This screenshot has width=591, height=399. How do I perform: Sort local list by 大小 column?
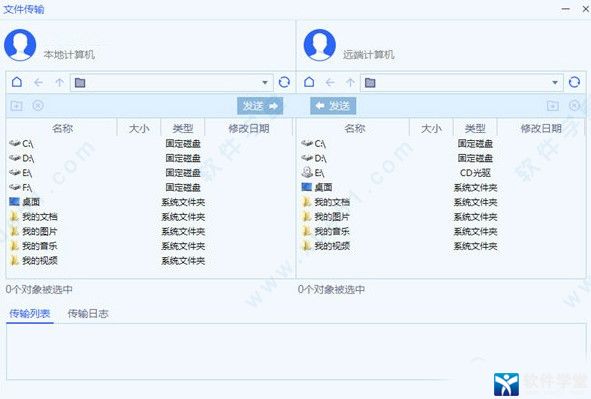[139, 128]
